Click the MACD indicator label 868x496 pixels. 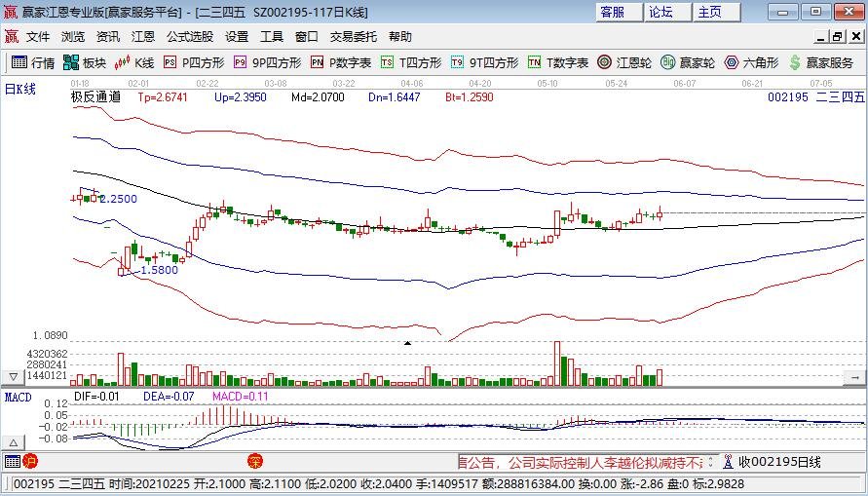click(x=19, y=397)
